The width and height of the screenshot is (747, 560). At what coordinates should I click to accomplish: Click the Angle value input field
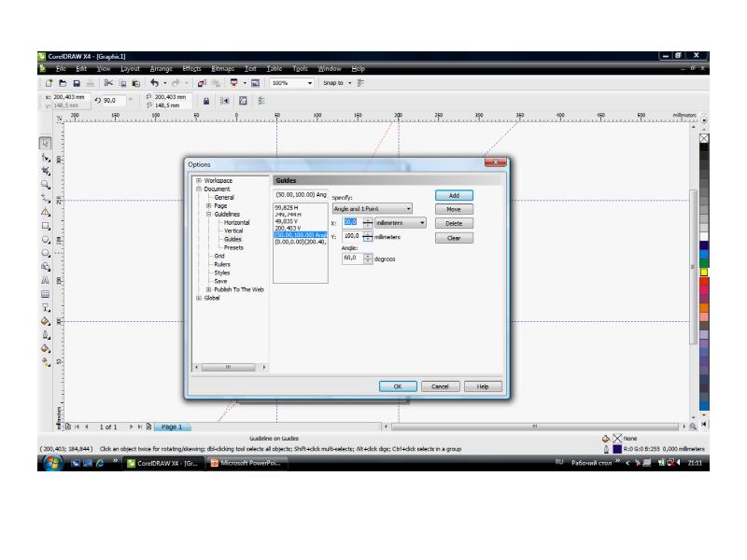point(353,259)
